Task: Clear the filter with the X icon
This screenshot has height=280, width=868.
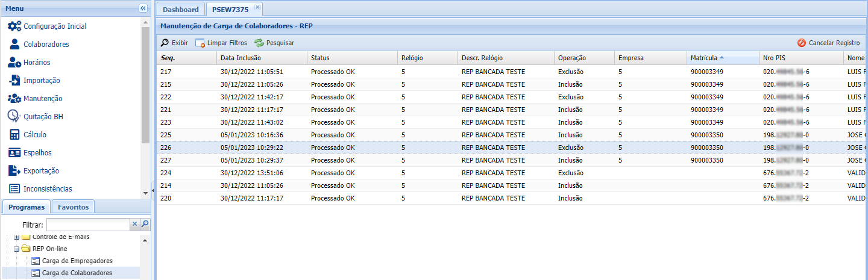Action: click(134, 225)
